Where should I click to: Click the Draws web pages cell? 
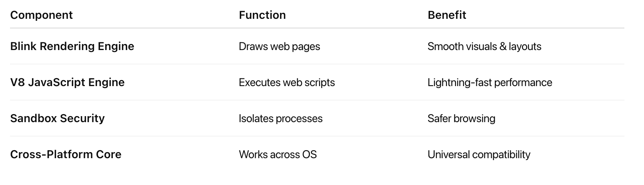point(279,46)
